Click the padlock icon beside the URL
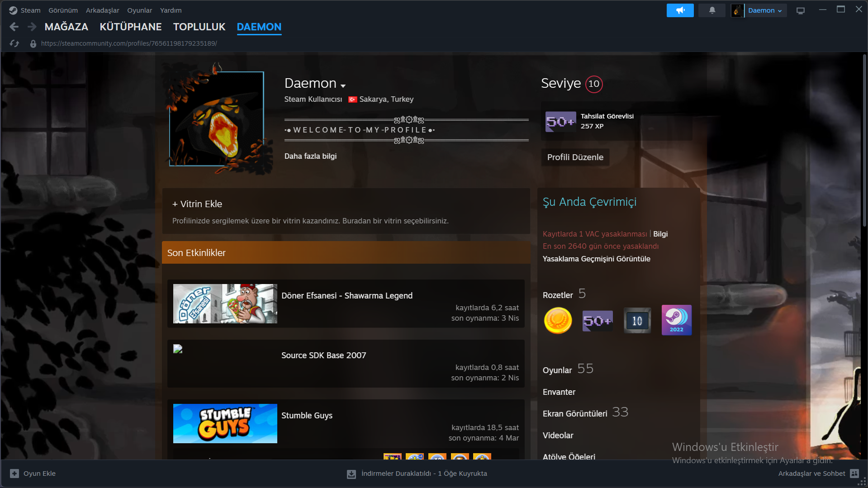The width and height of the screenshot is (868, 488). [33, 44]
